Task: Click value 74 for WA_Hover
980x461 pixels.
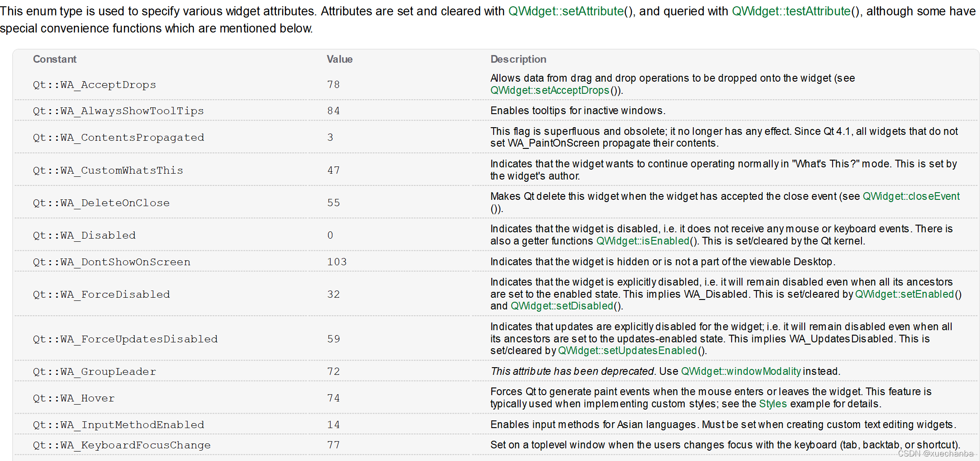Action: point(334,398)
